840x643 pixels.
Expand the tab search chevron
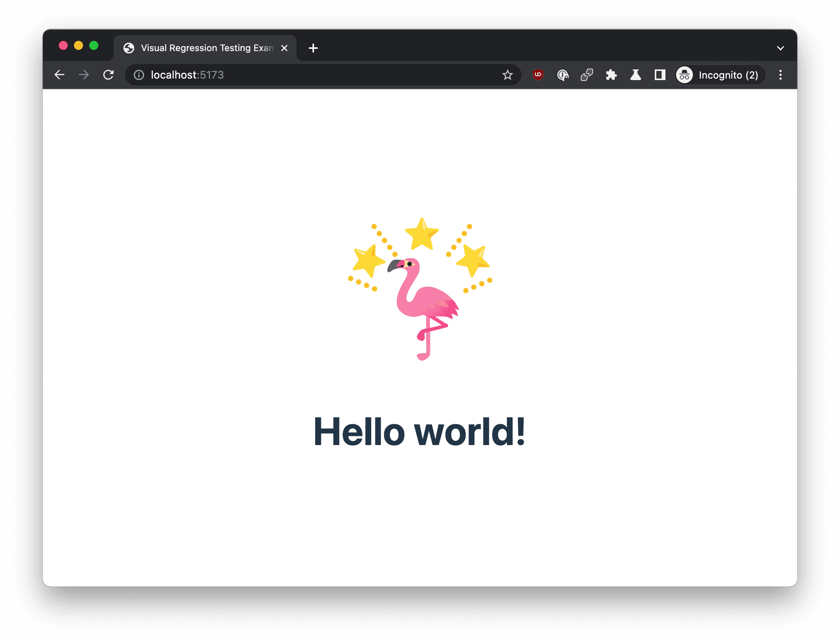781,48
